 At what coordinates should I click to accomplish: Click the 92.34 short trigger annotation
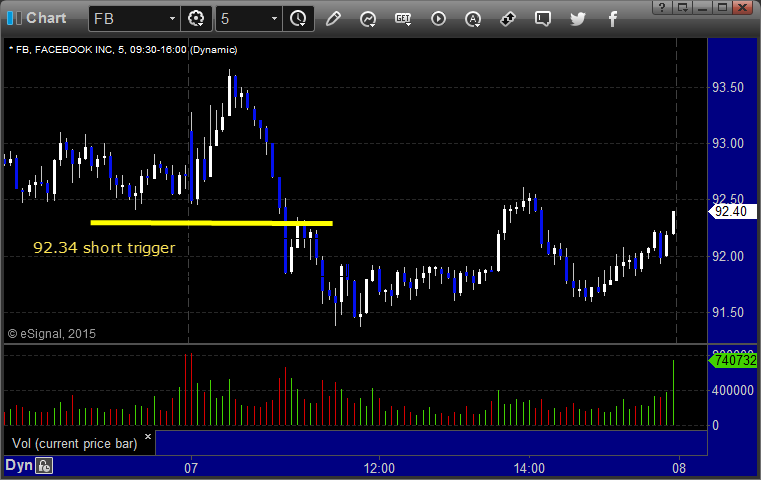click(104, 248)
